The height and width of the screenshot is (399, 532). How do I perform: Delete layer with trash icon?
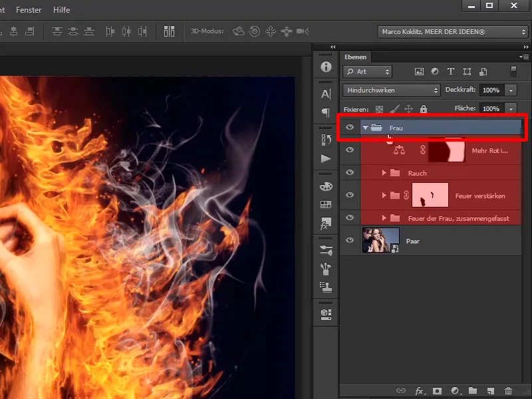tap(508, 391)
